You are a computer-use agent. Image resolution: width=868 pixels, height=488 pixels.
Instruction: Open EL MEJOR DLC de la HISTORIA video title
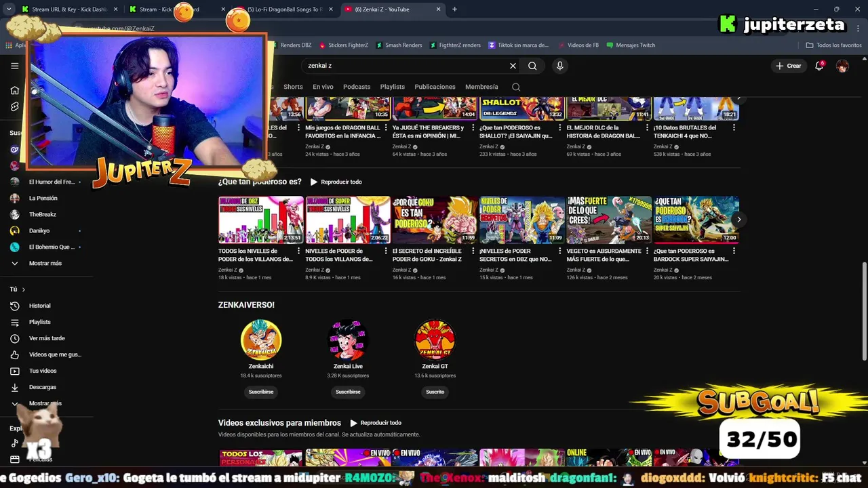coord(603,131)
